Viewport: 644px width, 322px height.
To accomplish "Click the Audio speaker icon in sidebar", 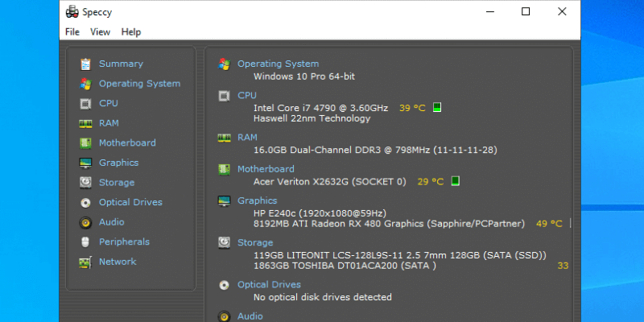I will (85, 222).
